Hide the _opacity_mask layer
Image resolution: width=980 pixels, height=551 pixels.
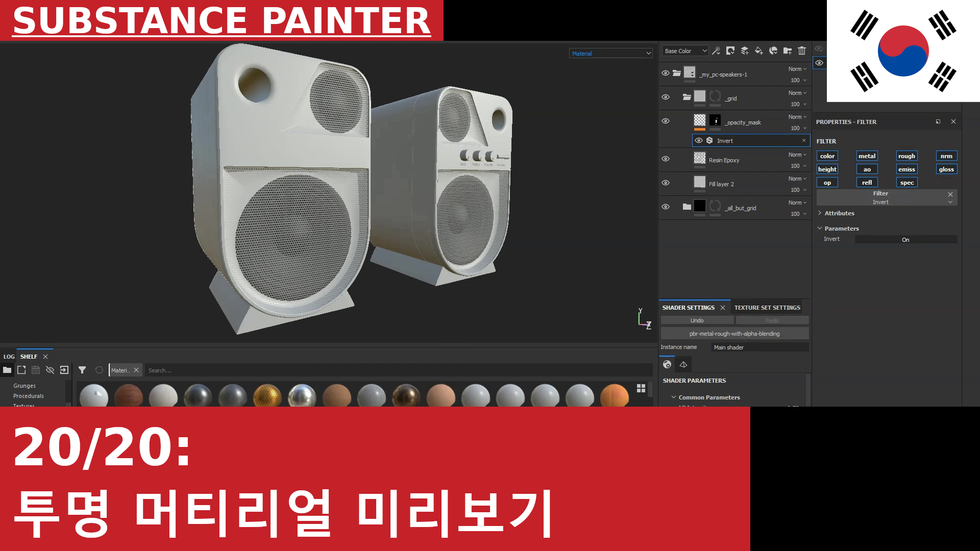[x=666, y=121]
